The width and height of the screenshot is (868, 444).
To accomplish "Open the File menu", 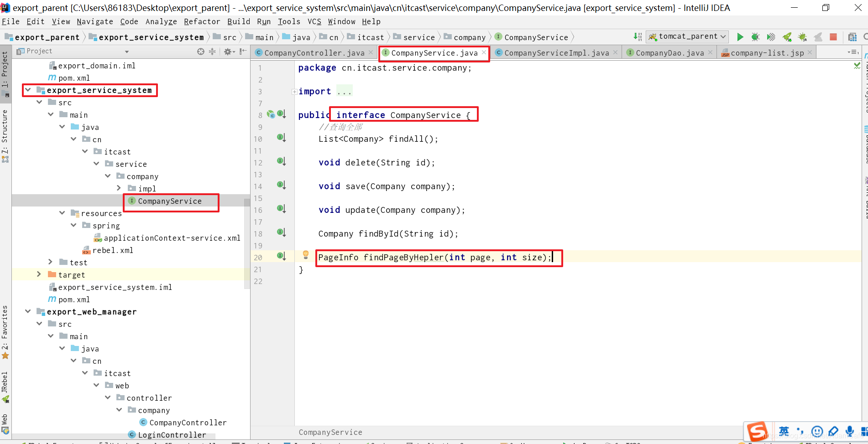I will coord(10,21).
